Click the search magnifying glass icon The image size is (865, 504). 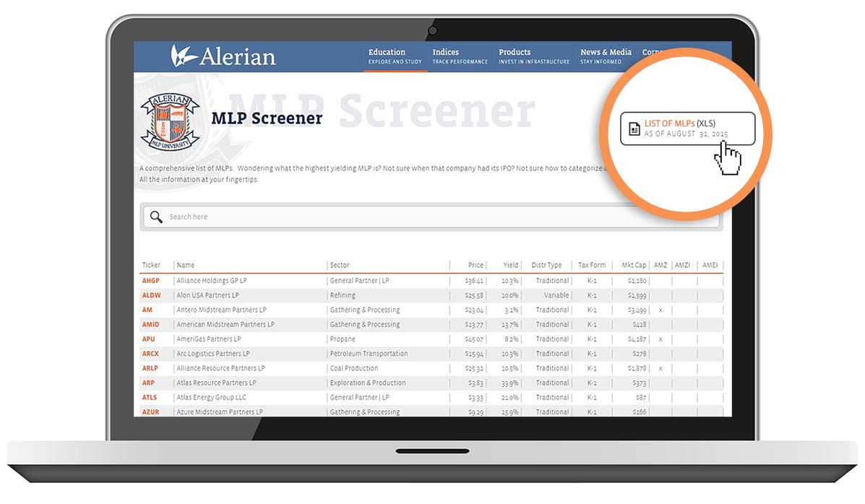click(156, 217)
